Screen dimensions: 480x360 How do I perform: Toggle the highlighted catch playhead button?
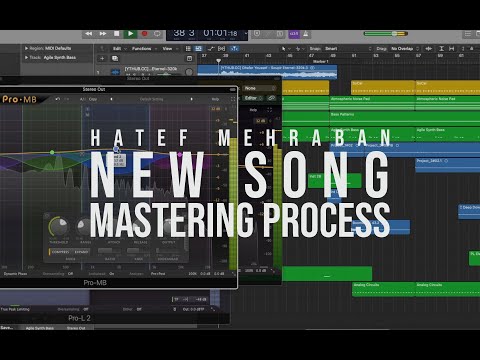235,49
